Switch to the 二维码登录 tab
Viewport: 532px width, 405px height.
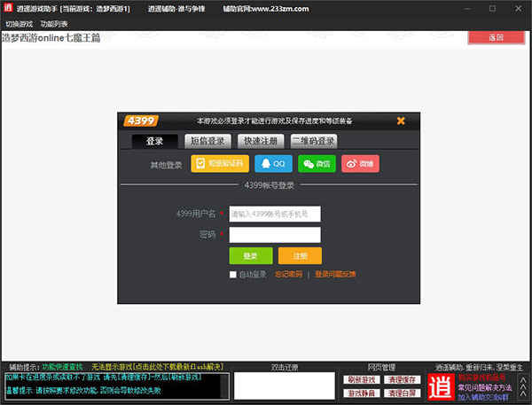pos(314,142)
